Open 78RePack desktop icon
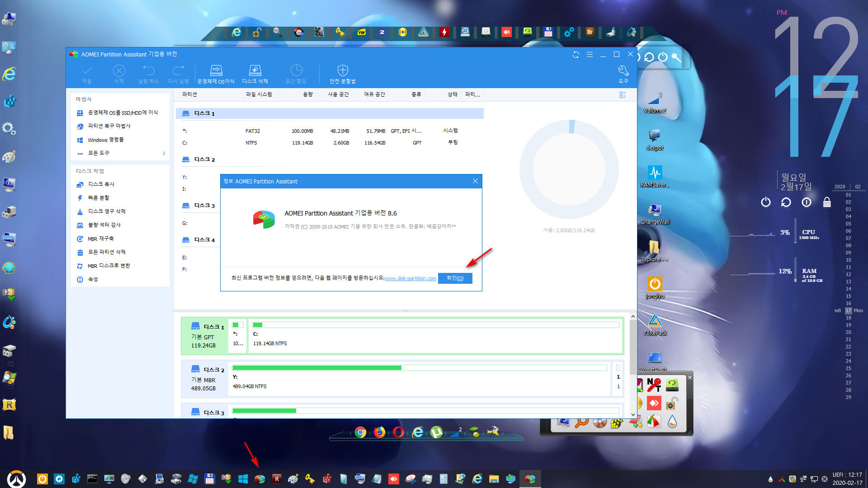The width and height of the screenshot is (868, 488). point(655,325)
